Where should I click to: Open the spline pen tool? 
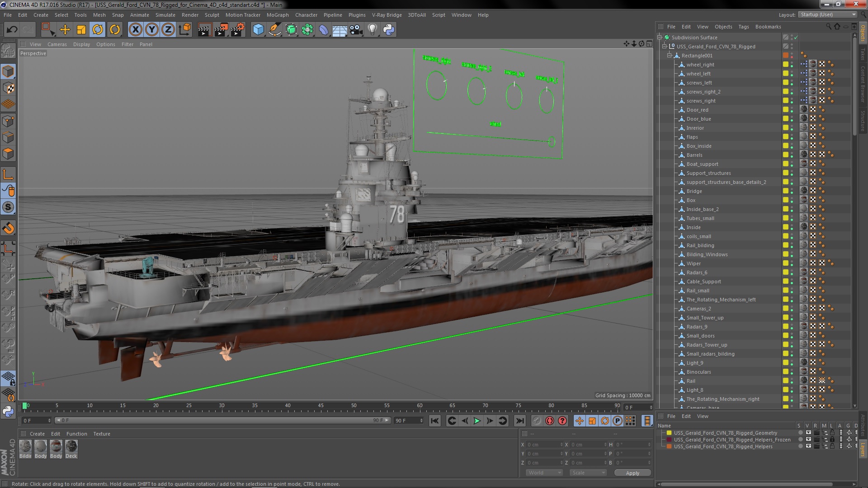pos(274,30)
